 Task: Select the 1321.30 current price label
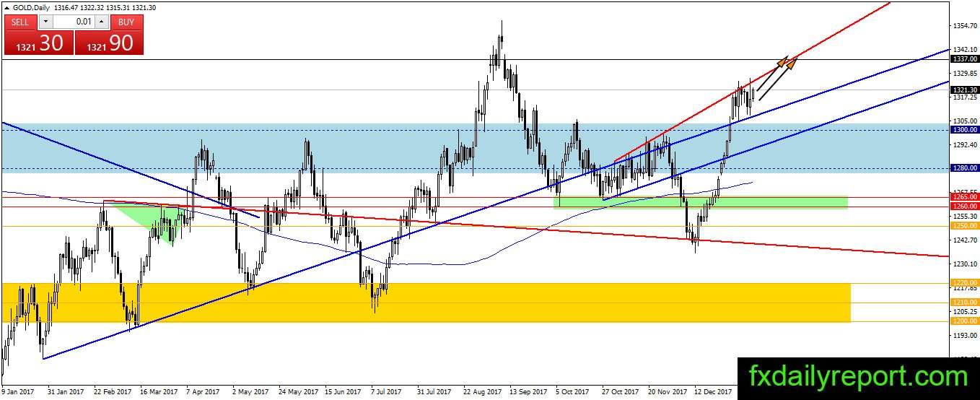tap(964, 90)
